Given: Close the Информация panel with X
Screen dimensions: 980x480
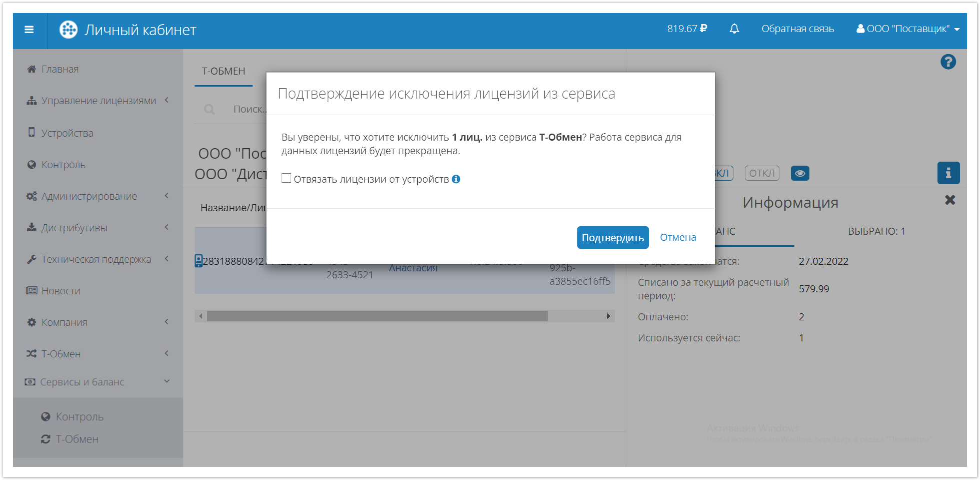Looking at the screenshot, I should 949,200.
